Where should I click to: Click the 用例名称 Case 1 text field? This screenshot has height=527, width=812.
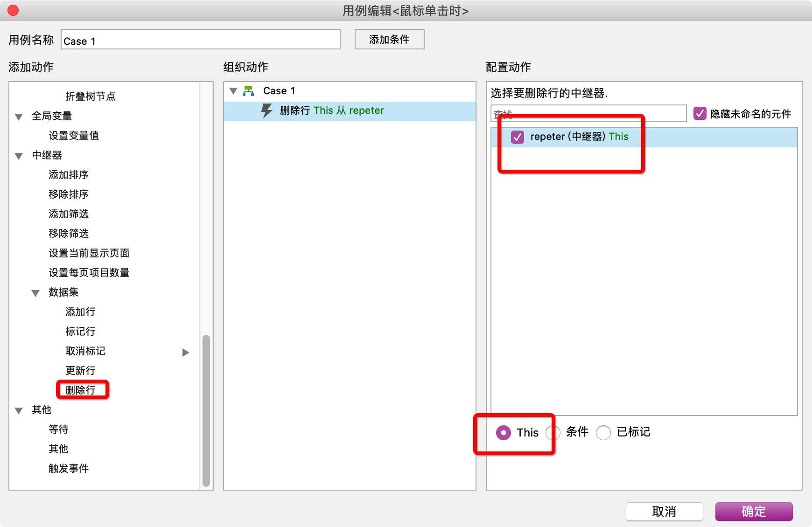coord(201,40)
